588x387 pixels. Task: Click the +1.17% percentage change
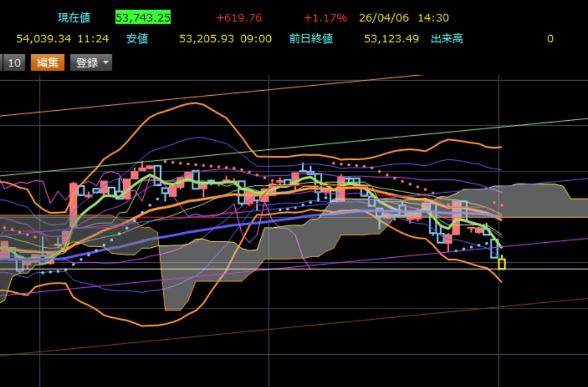(325, 18)
